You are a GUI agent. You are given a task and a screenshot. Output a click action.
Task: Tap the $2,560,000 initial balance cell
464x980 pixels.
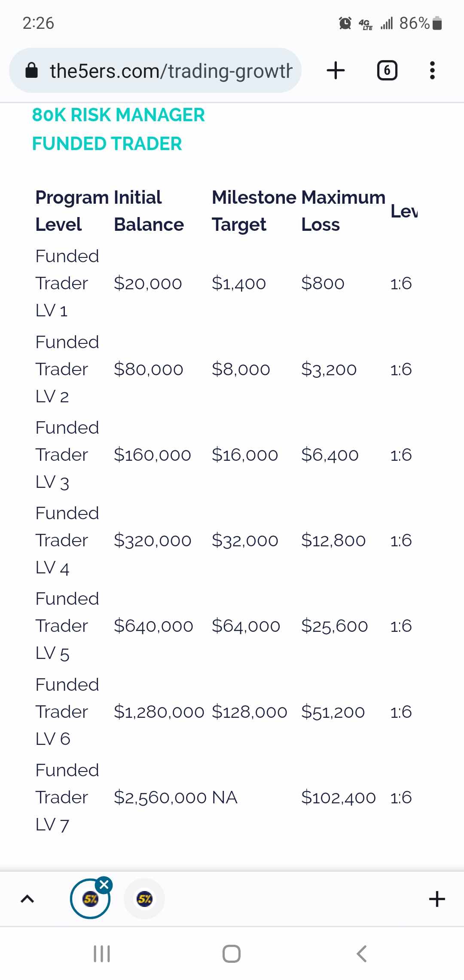coord(160,797)
